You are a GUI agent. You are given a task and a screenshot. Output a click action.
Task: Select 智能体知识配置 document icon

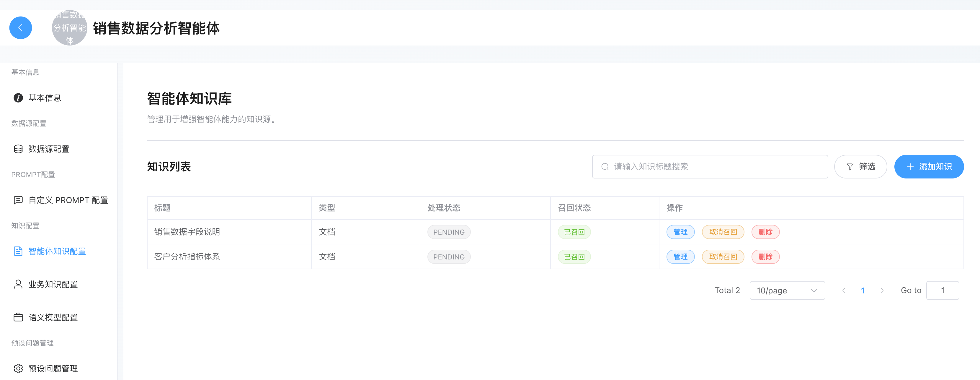[x=18, y=251]
